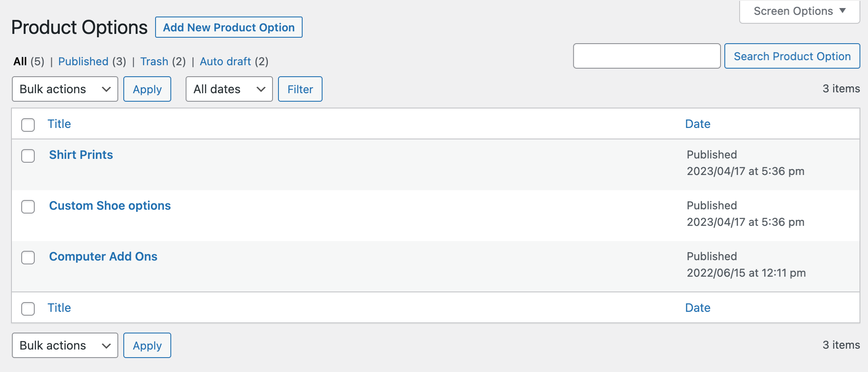Select all items using header checkbox

(x=28, y=125)
